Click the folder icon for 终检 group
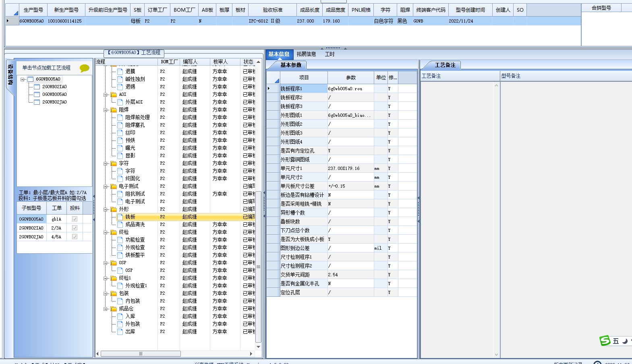 click(114, 232)
